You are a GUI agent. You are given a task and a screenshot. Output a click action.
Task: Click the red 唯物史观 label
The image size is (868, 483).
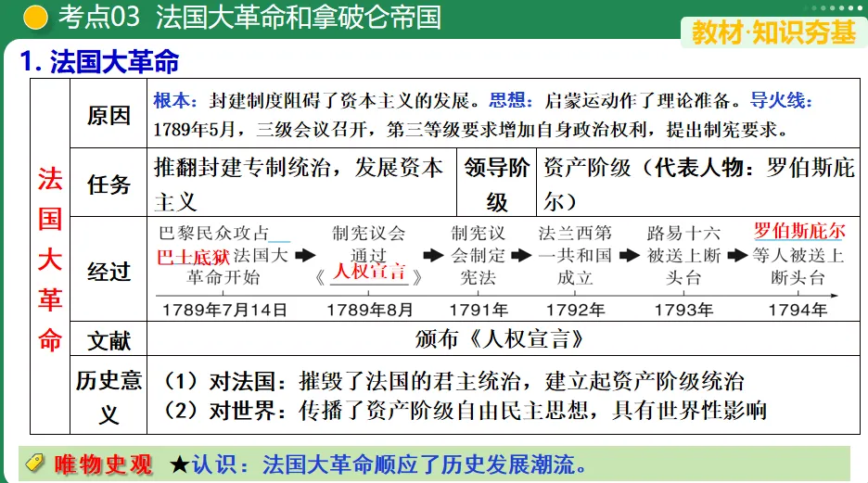point(103,464)
